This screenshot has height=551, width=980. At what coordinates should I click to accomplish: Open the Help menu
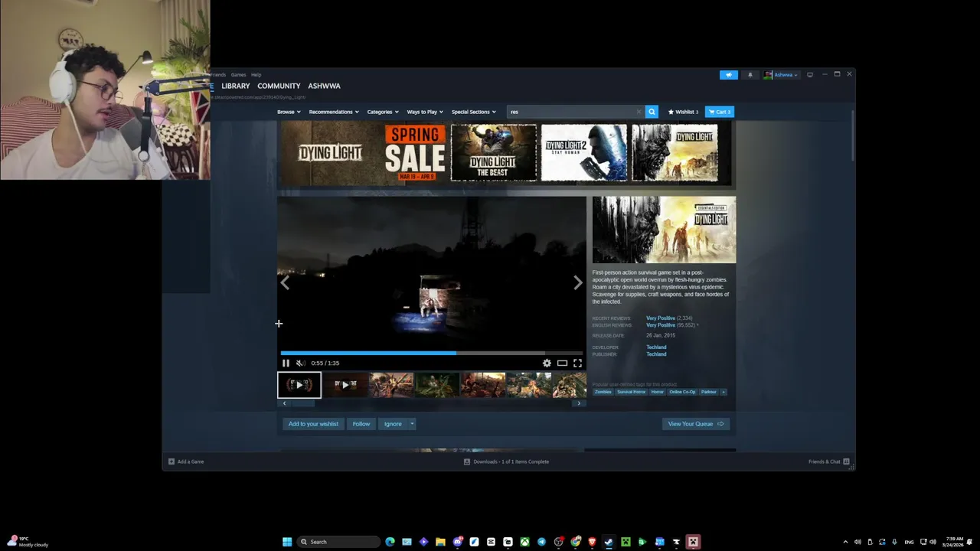(256, 75)
